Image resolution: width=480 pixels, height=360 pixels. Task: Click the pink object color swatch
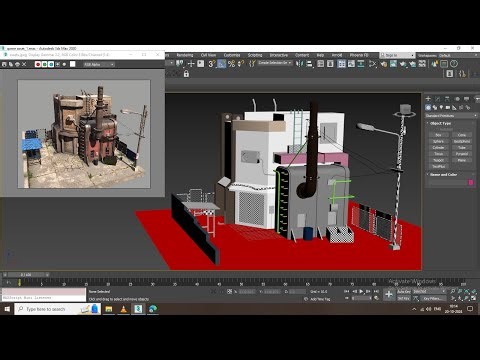tap(471, 182)
